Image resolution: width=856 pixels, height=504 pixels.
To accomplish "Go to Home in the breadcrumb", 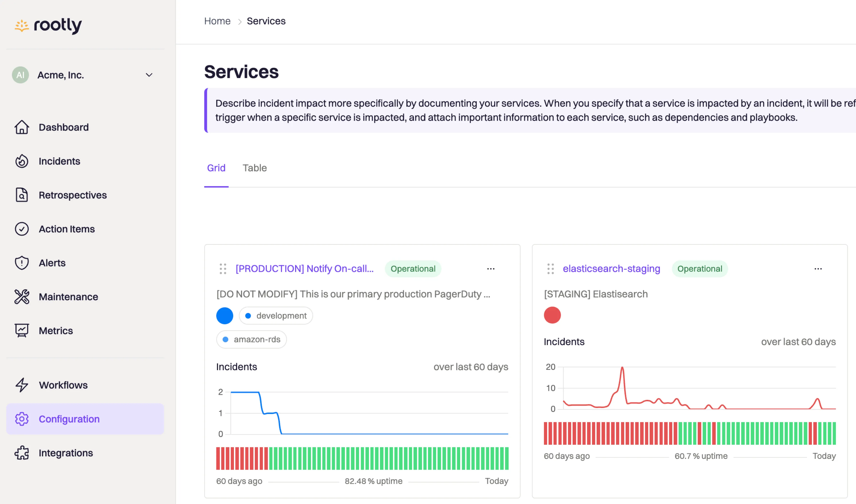I will pyautogui.click(x=217, y=21).
